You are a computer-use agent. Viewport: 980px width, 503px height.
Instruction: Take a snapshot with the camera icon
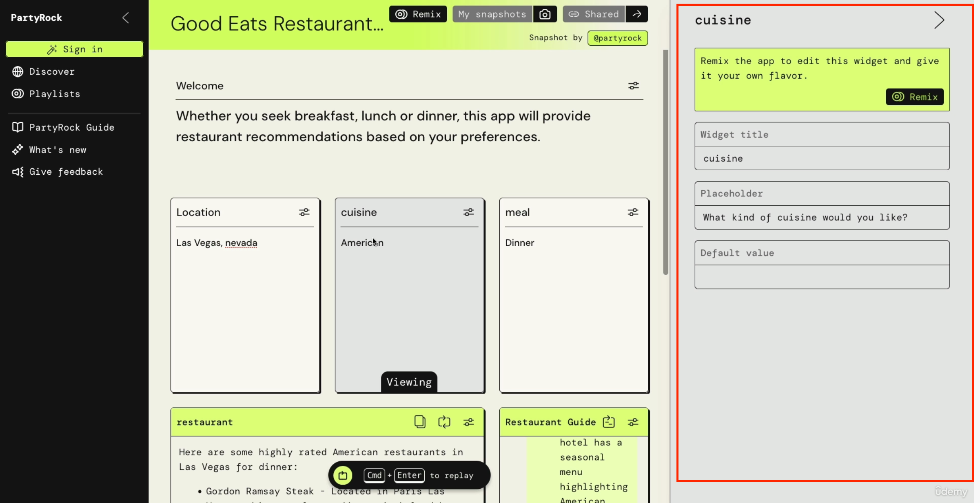tap(545, 14)
